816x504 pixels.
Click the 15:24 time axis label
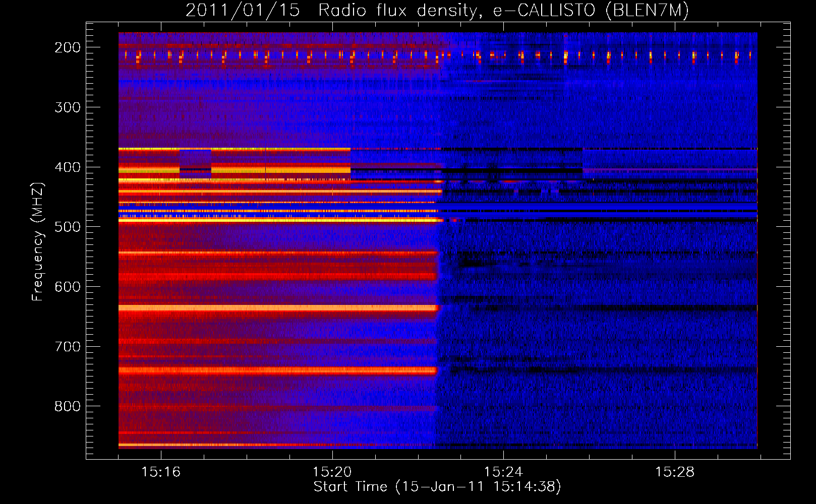point(503,472)
